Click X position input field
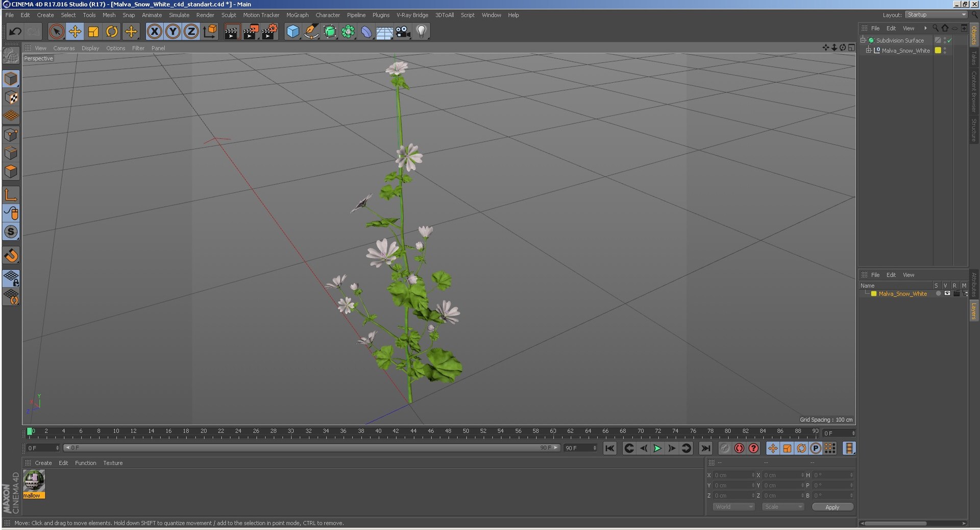 coord(733,475)
